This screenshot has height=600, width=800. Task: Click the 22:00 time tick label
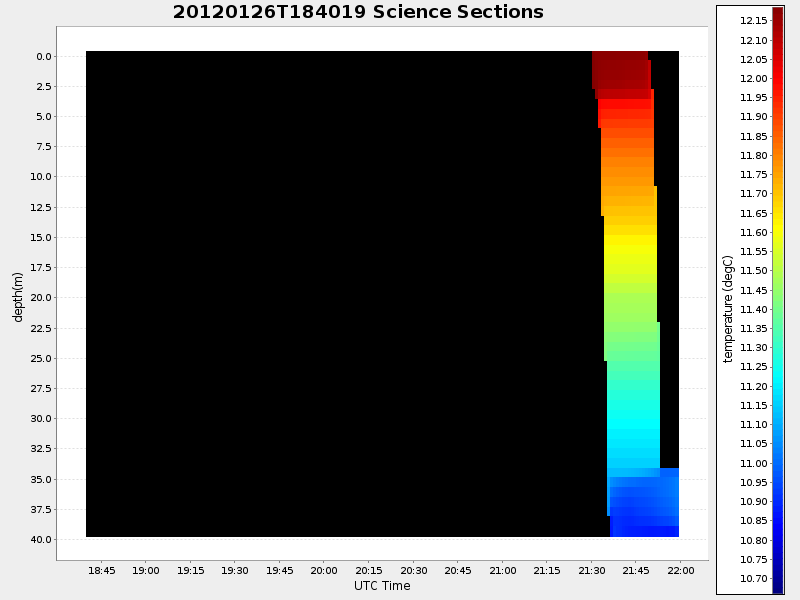681,570
